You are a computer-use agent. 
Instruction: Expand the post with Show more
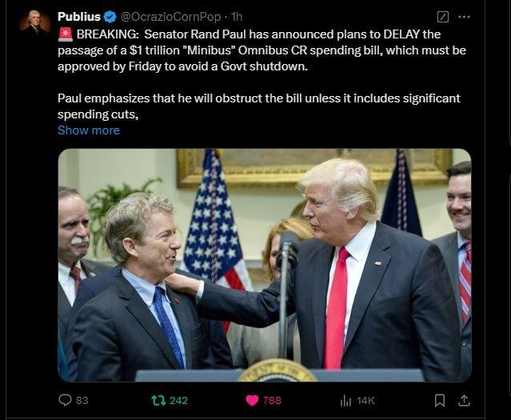point(89,130)
